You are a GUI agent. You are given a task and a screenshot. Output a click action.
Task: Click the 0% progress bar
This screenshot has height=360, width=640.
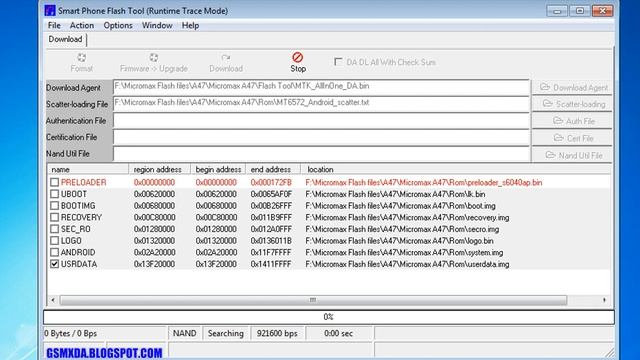coord(329,317)
